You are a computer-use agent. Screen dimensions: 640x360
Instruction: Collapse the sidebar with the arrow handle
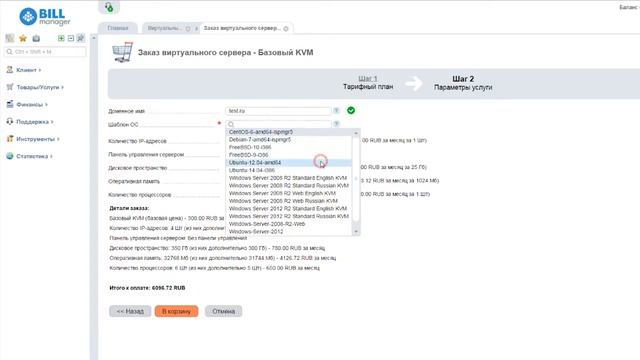93,38
